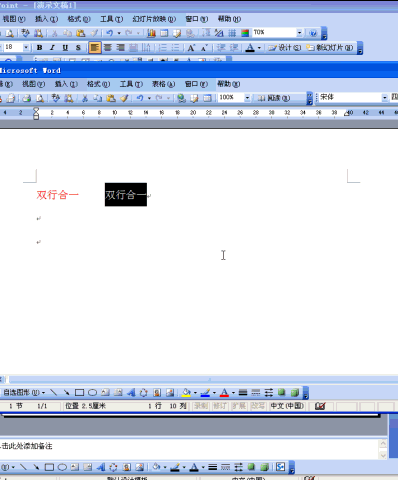Open AutoShapes menu in Word drawing toolbar

[23, 393]
